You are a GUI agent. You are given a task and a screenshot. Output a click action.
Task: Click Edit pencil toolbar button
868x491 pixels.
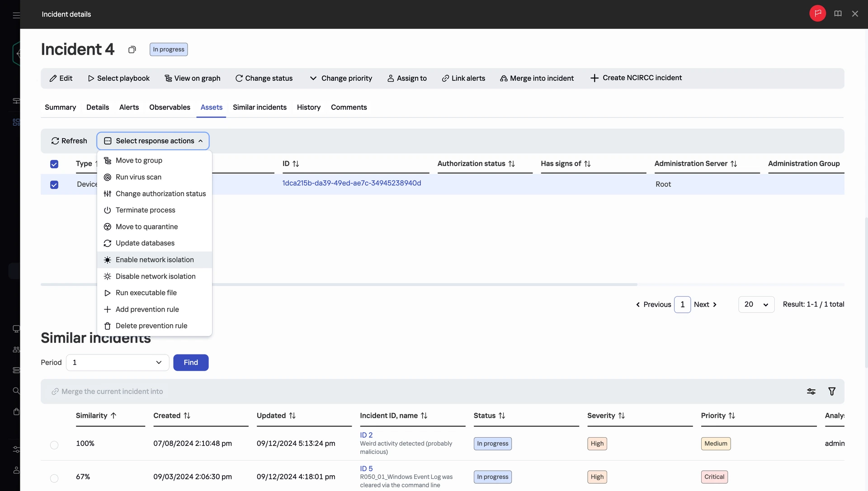point(61,78)
